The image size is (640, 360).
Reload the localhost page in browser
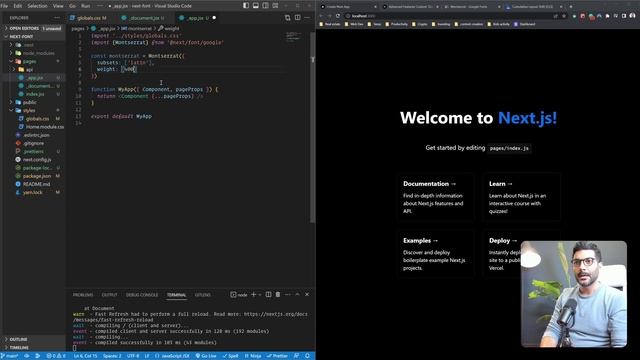coord(338,16)
